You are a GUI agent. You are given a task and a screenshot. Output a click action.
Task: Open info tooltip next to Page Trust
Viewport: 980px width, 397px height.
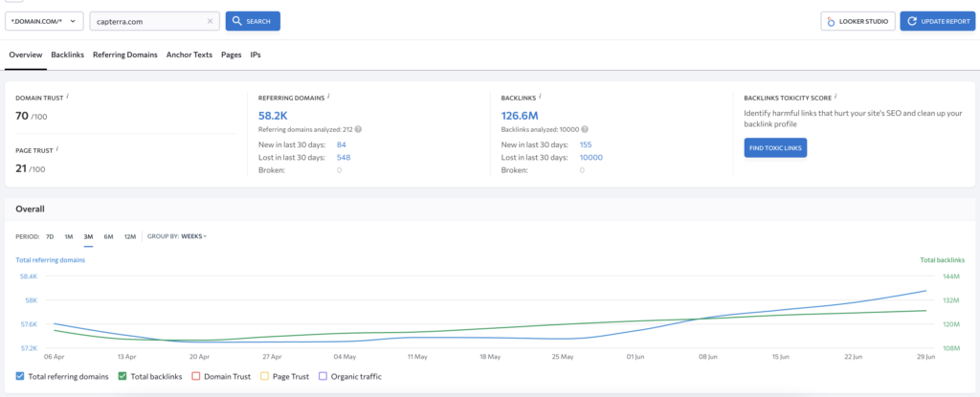coord(57,149)
